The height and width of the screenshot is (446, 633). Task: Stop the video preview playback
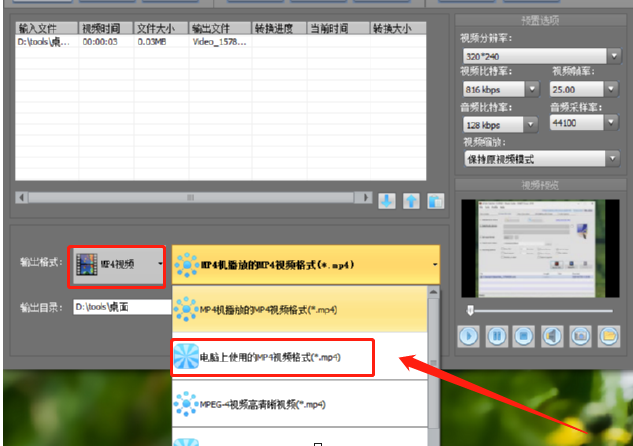(x=524, y=336)
